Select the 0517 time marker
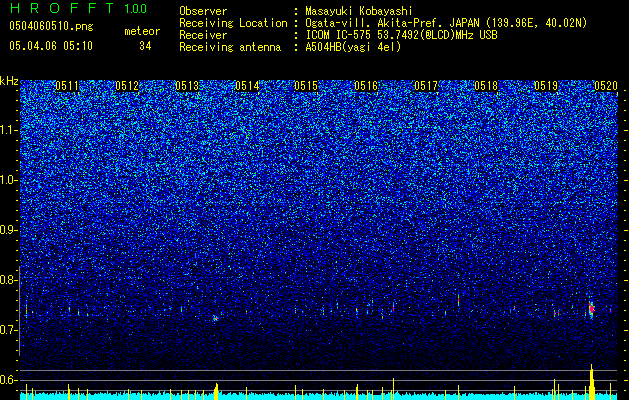Viewport: 629px width, 400px height. pyautogui.click(x=426, y=86)
